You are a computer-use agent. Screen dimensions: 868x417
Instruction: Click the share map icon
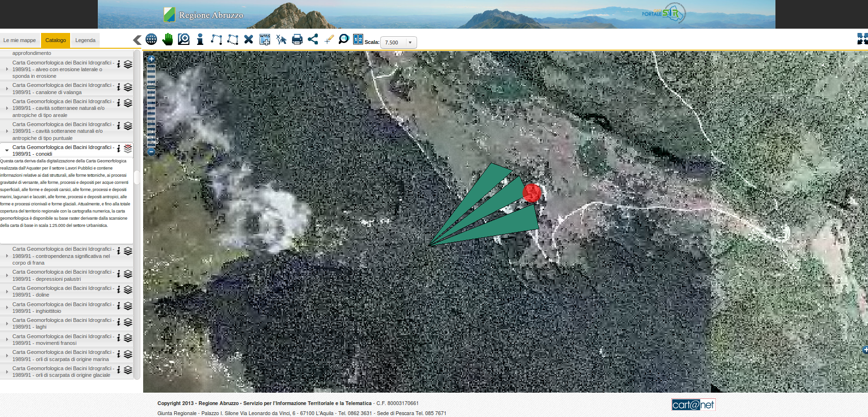313,40
